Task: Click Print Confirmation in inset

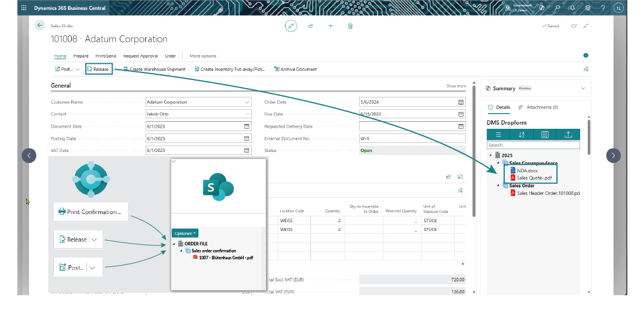Action: (x=91, y=212)
